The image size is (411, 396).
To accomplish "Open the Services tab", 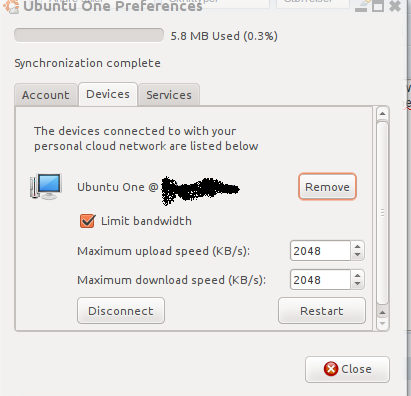I will click(169, 95).
